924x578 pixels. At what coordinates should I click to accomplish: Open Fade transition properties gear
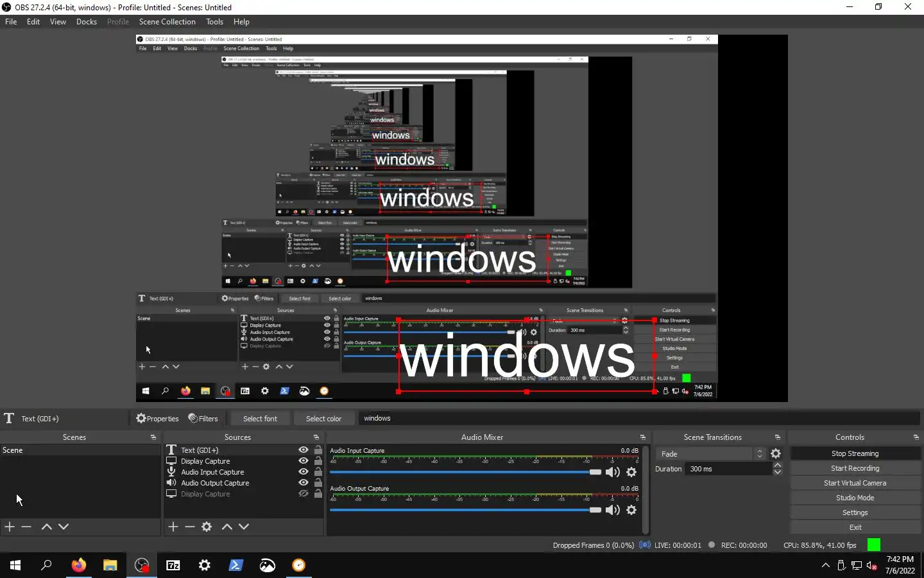tap(776, 453)
